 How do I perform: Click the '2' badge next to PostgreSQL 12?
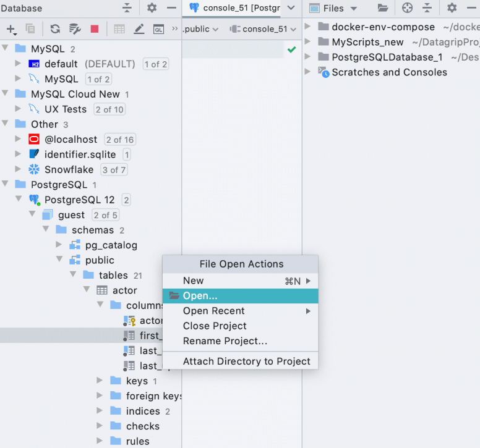point(126,200)
